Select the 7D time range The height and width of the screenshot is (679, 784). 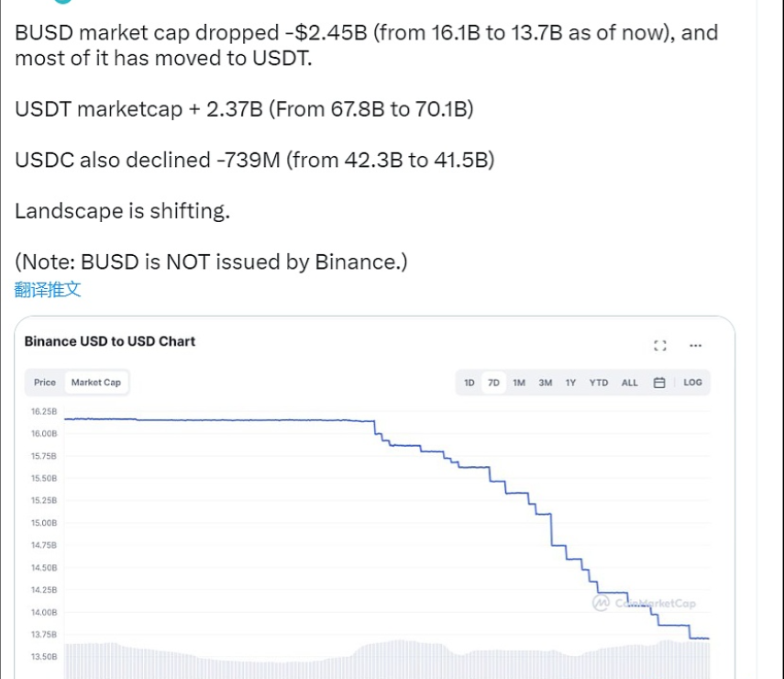(493, 383)
